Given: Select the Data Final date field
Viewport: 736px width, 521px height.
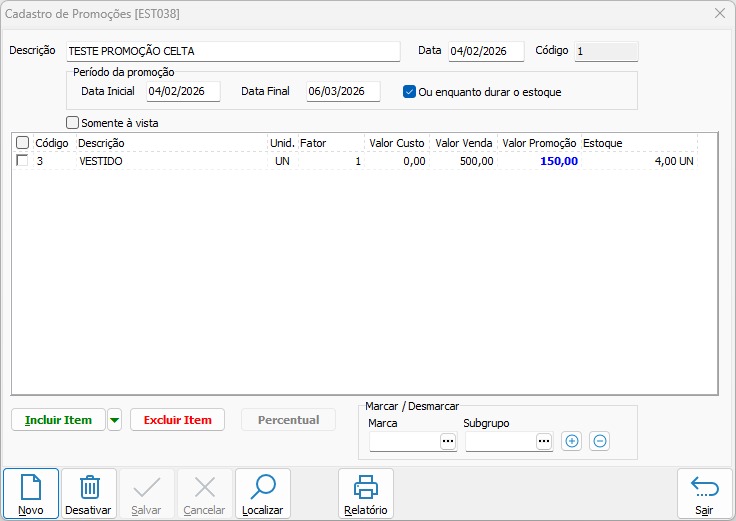Looking at the screenshot, I should (x=343, y=92).
